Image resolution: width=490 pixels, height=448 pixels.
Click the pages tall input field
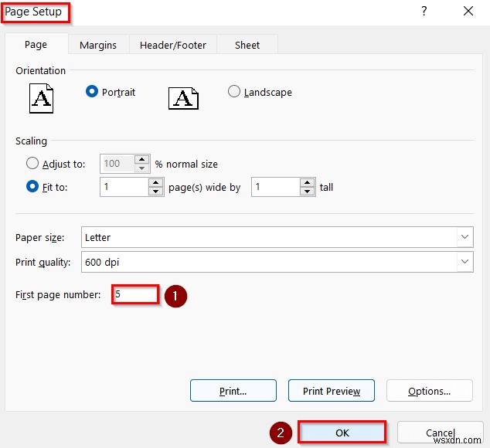[x=276, y=187]
